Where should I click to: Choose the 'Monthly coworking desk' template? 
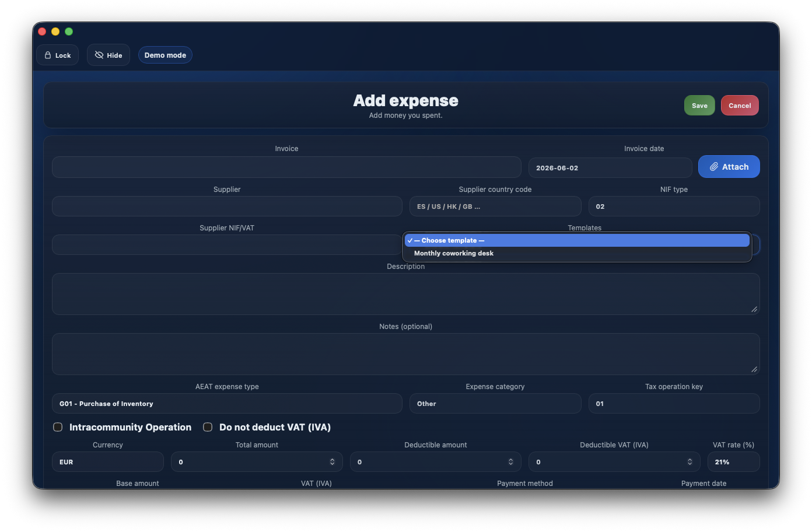pos(577,253)
